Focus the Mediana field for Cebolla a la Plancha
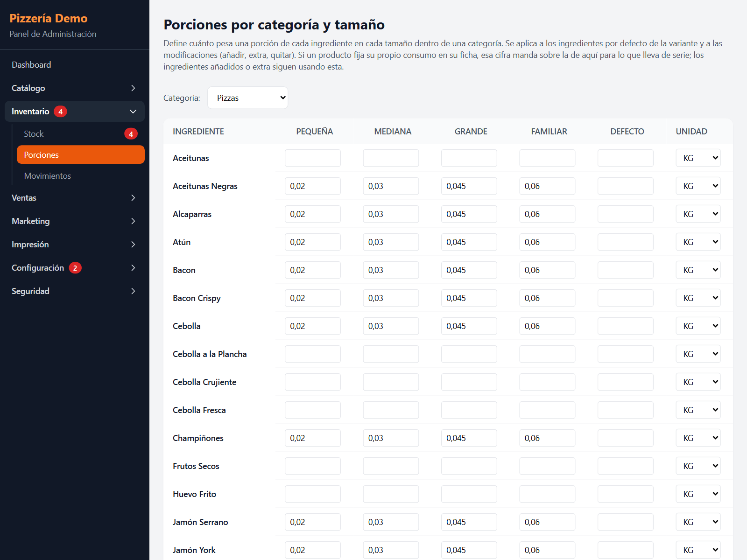This screenshot has width=747, height=560. click(x=391, y=354)
